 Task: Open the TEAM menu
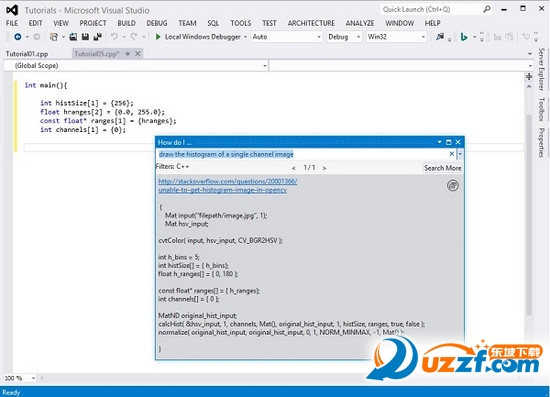pyautogui.click(x=187, y=23)
